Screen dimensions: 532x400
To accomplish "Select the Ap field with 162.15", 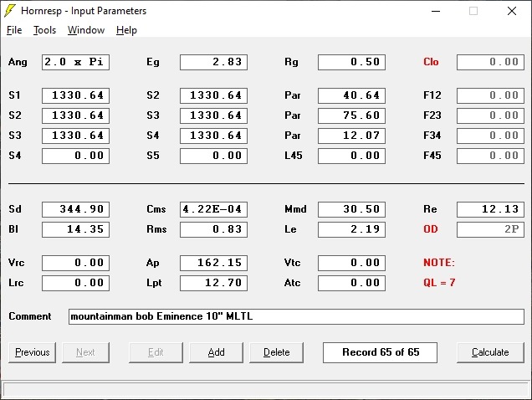I will tap(214, 263).
